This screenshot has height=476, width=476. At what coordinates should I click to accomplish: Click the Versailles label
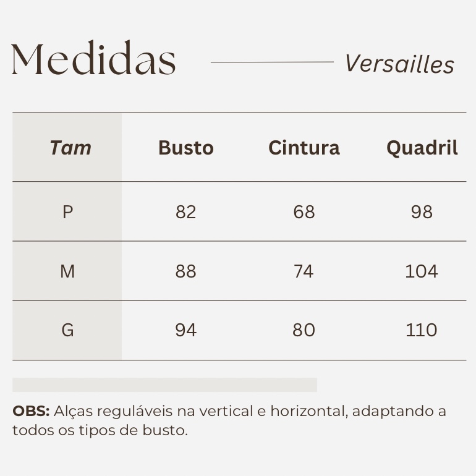click(399, 64)
